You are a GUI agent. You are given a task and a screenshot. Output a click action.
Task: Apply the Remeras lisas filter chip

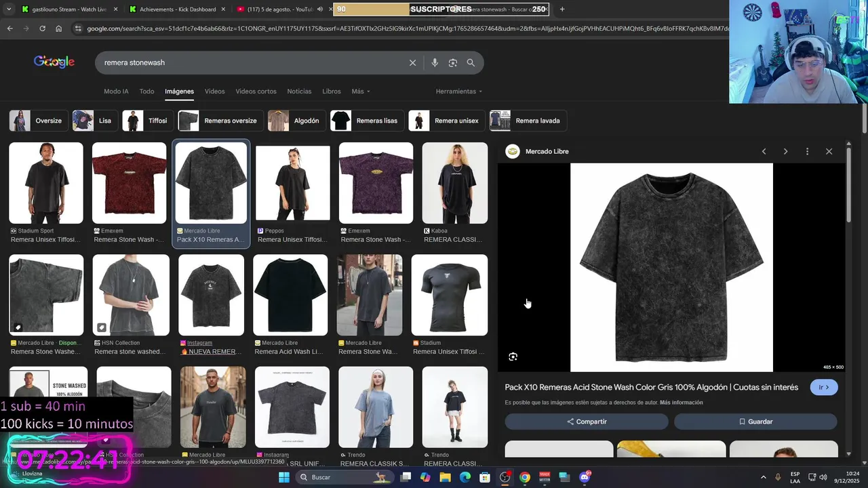tap(367, 121)
